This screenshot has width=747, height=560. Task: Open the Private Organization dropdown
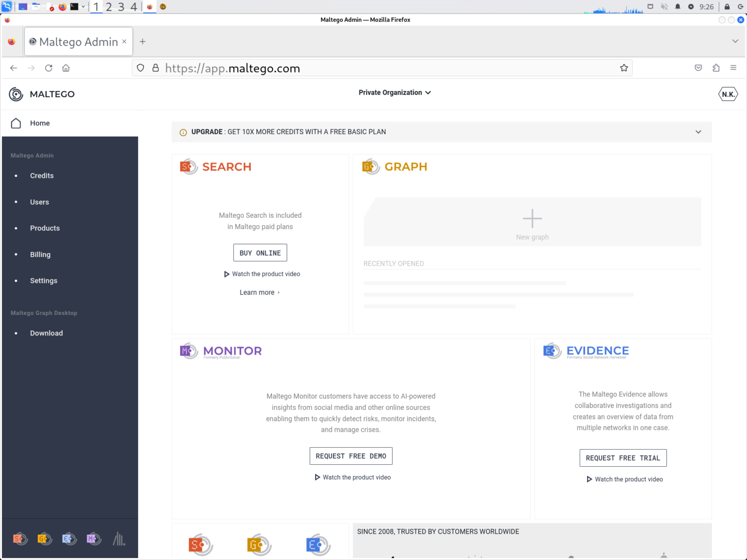(x=394, y=92)
